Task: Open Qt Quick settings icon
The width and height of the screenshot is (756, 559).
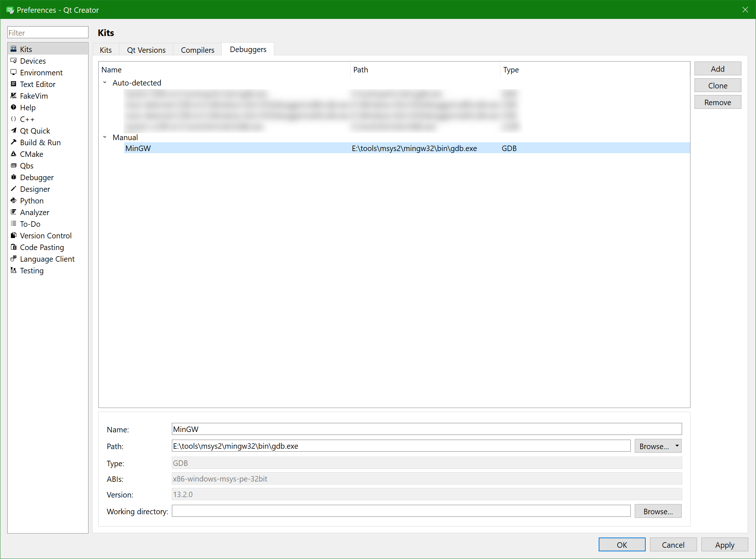Action: [13, 130]
